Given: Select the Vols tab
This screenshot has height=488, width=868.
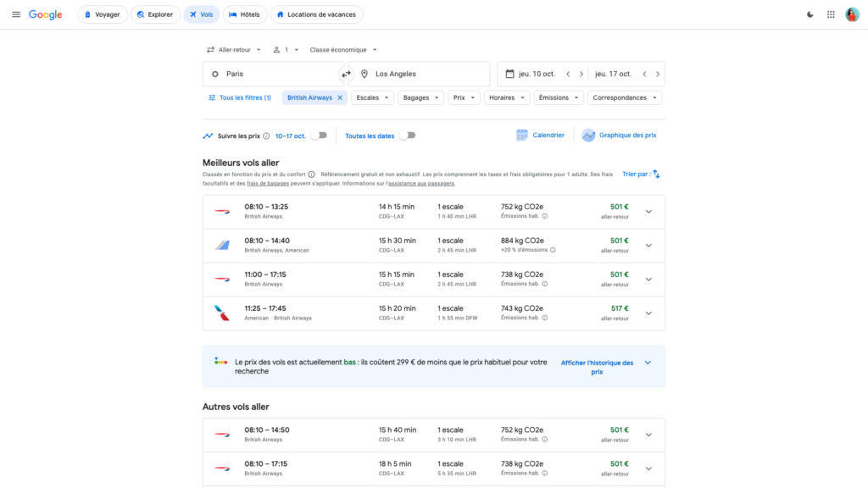Looking at the screenshot, I should [x=202, y=14].
